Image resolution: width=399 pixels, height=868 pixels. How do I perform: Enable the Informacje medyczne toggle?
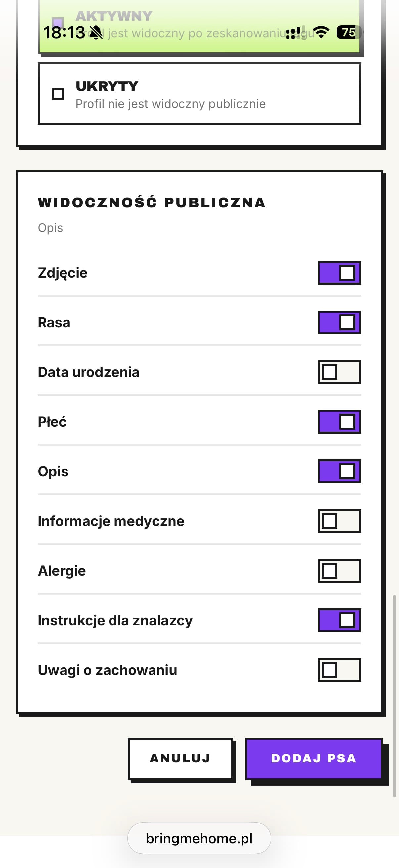[339, 521]
